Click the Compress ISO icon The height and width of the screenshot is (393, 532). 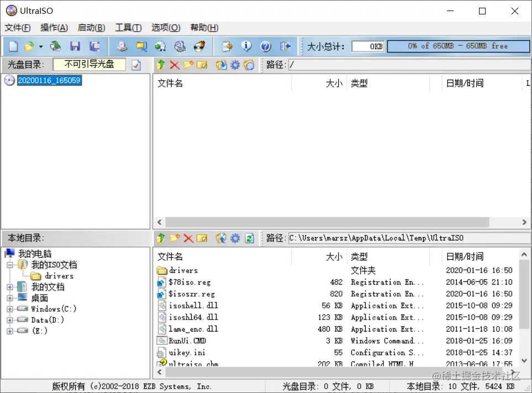click(141, 46)
